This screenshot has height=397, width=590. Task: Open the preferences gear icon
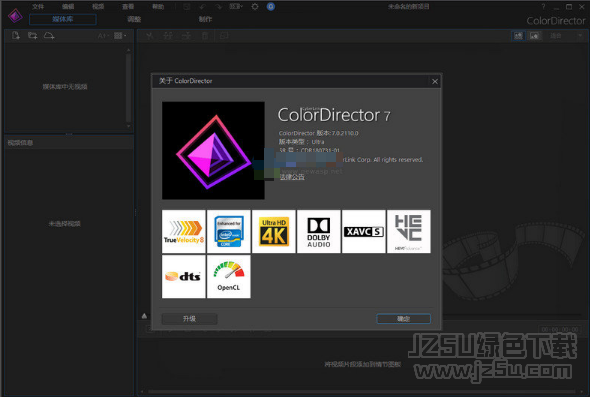pyautogui.click(x=255, y=6)
